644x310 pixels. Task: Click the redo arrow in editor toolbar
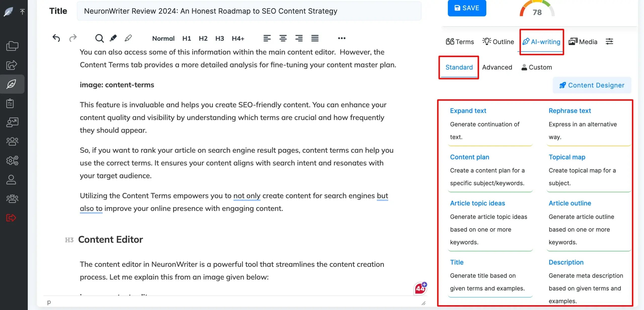(x=73, y=38)
